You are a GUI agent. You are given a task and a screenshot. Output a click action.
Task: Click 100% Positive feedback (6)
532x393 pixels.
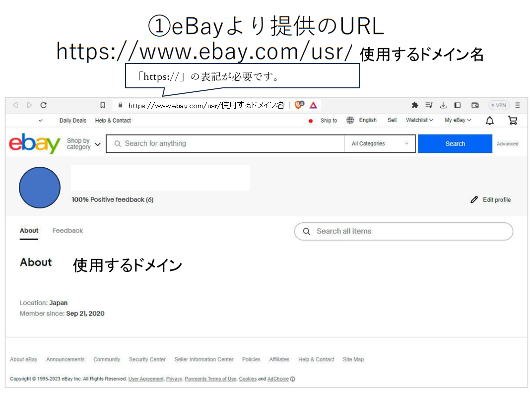[112, 199]
